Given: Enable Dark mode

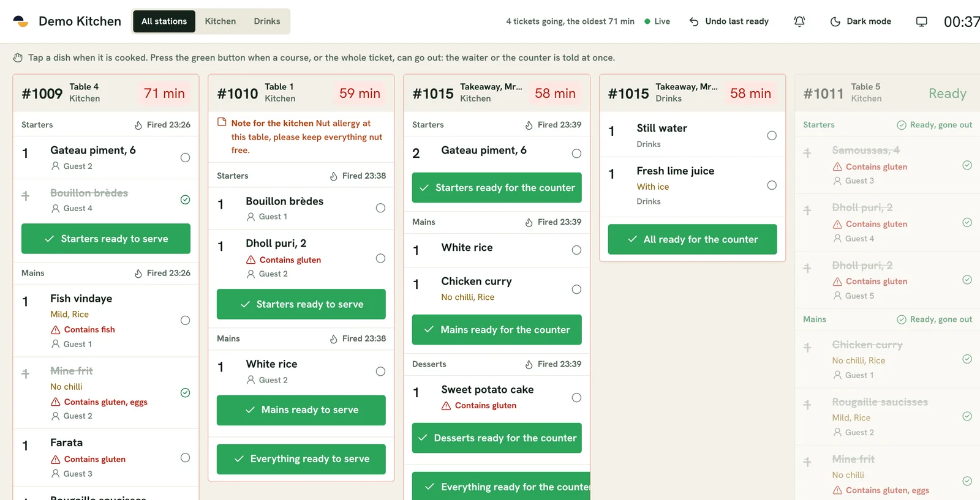Looking at the screenshot, I should coord(861,21).
